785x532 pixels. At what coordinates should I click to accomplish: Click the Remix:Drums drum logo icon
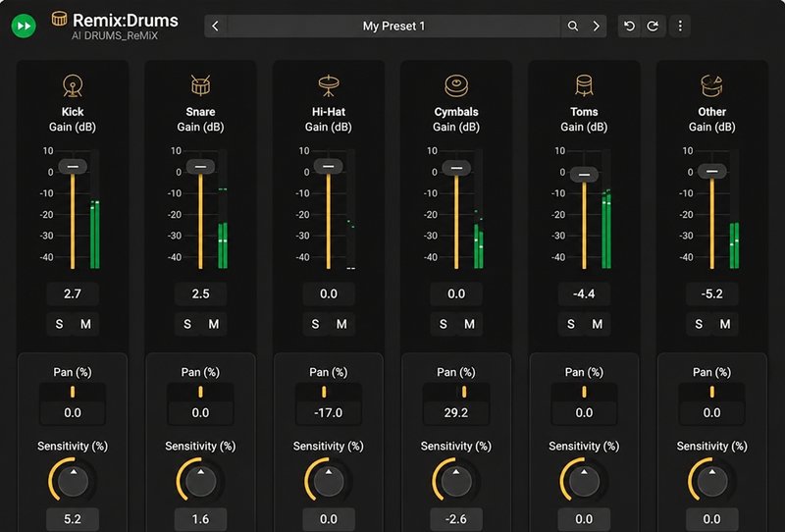tap(59, 19)
